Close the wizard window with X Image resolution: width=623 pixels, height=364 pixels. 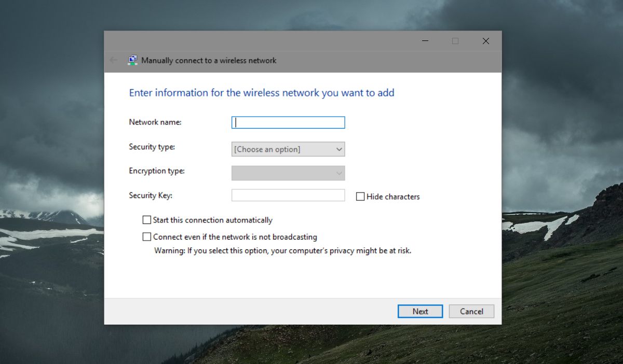(485, 41)
